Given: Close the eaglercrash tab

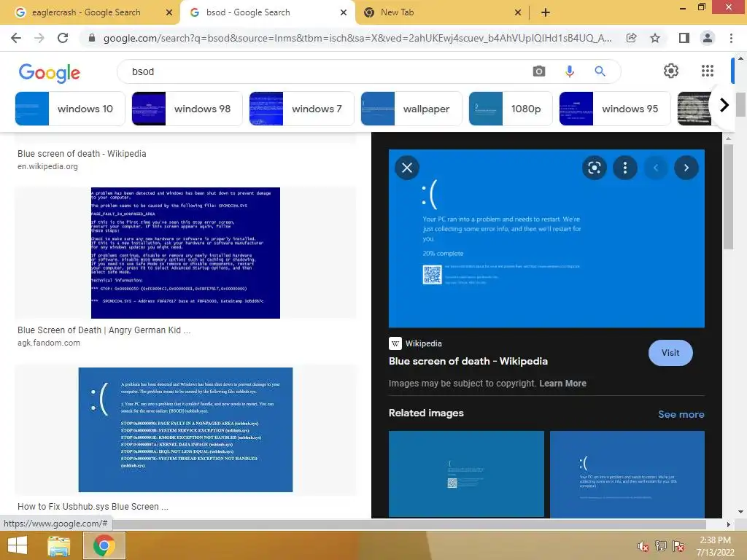Looking at the screenshot, I should [x=169, y=13].
